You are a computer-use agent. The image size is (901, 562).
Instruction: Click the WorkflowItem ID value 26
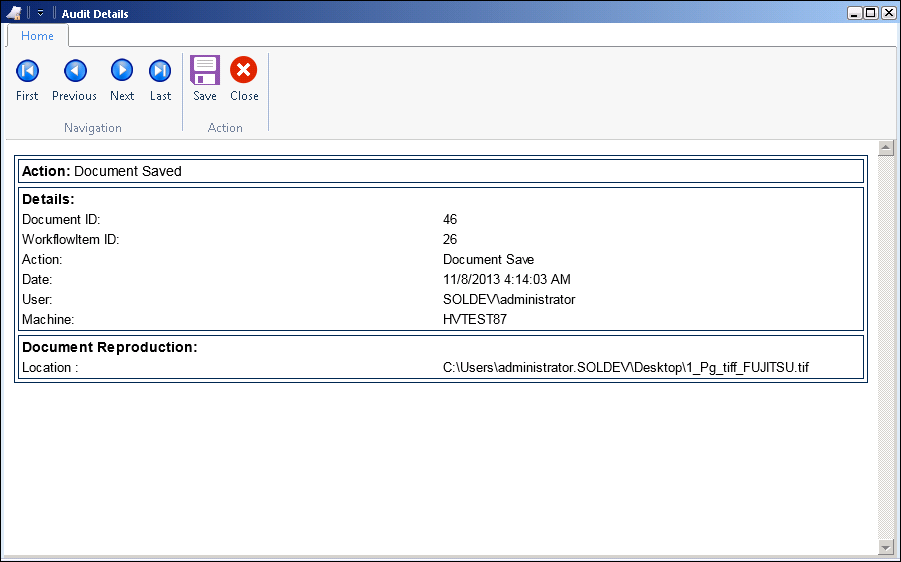click(x=450, y=240)
